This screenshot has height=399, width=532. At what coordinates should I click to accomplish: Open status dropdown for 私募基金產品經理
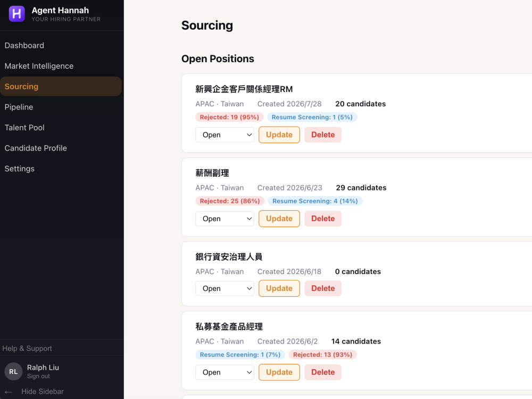click(225, 372)
